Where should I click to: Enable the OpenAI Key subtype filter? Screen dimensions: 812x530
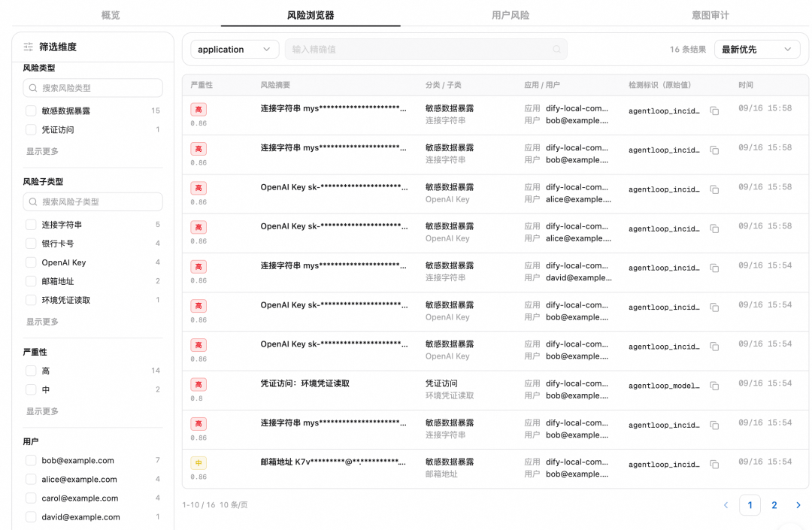tap(31, 262)
